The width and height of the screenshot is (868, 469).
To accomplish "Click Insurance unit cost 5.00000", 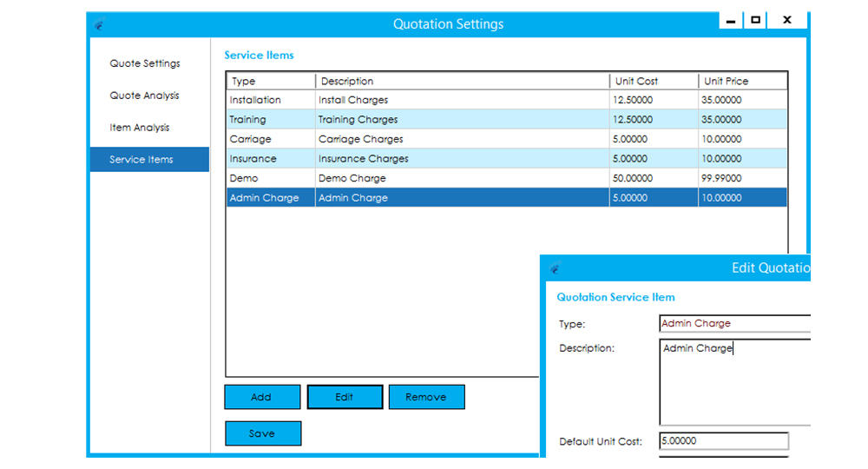I will click(654, 158).
